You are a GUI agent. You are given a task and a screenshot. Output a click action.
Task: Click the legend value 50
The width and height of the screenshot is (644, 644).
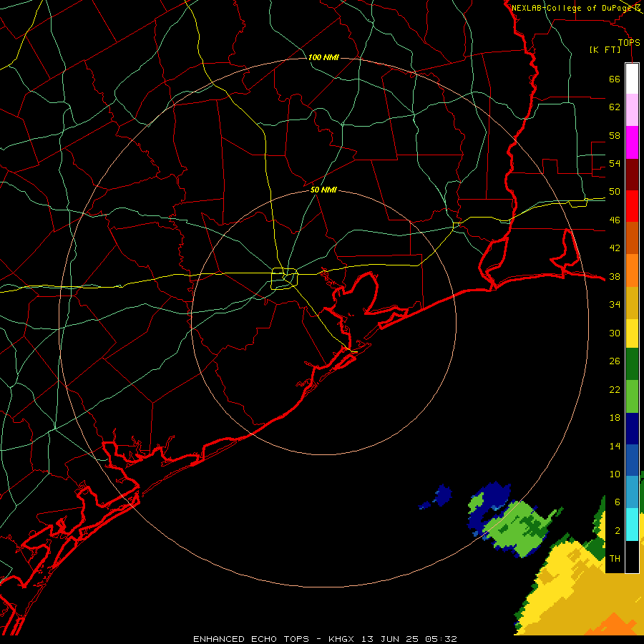click(x=615, y=192)
